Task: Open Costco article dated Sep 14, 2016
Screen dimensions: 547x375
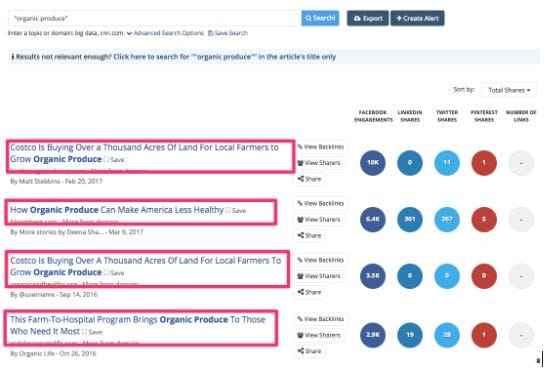Action: (145, 267)
